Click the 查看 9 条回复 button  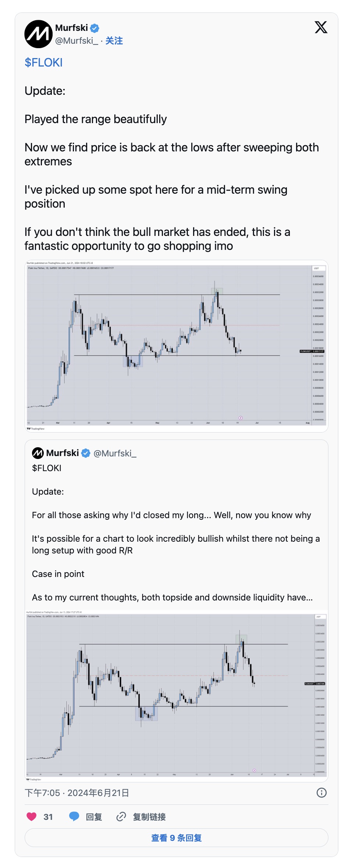[177, 837]
